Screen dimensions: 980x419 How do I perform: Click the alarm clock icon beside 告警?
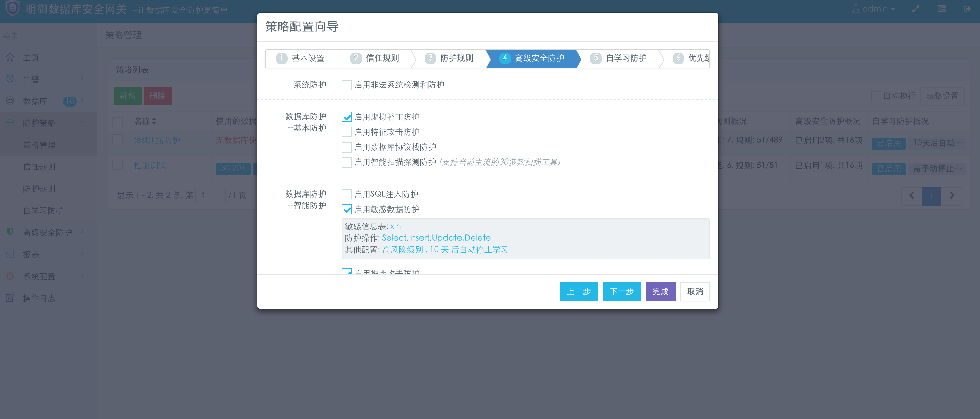click(x=10, y=79)
